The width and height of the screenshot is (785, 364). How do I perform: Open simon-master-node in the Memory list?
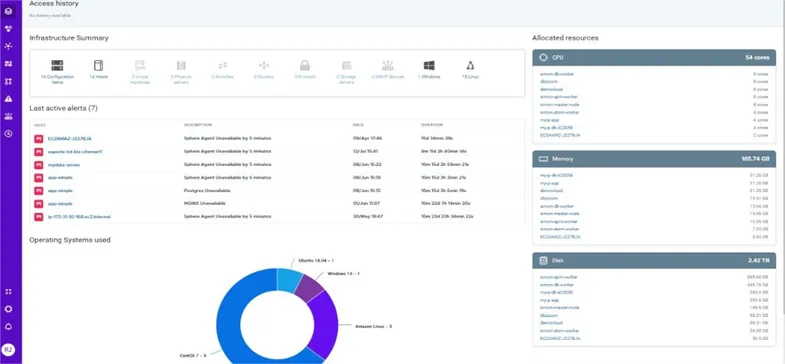tap(560, 213)
